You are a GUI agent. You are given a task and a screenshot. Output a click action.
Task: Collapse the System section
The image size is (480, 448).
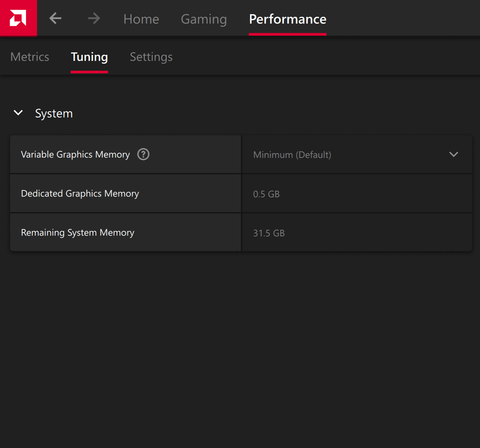(18, 113)
